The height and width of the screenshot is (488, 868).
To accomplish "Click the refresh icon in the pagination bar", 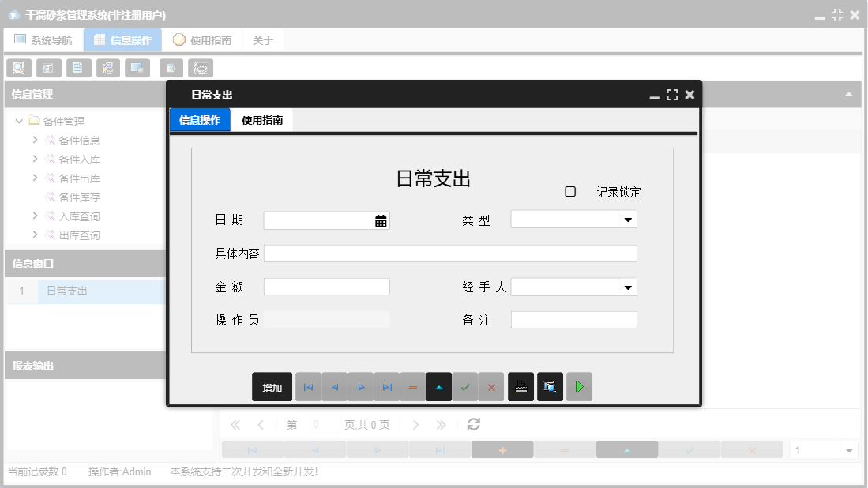I will tap(472, 424).
